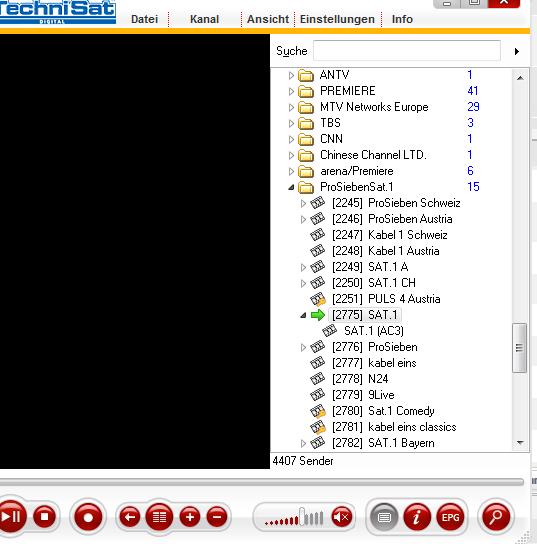The image size is (537, 544).
Task: Open teletext with the grey text button
Action: point(384,518)
